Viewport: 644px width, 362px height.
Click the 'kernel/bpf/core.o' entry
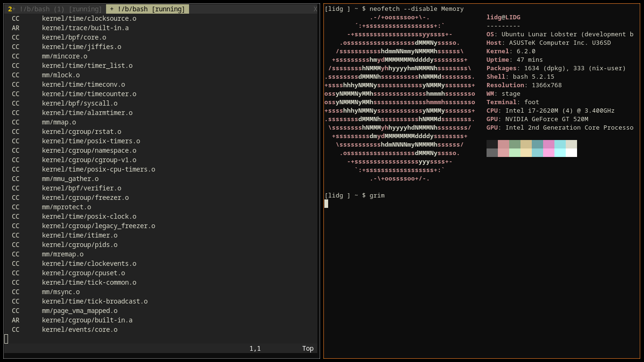(74, 37)
